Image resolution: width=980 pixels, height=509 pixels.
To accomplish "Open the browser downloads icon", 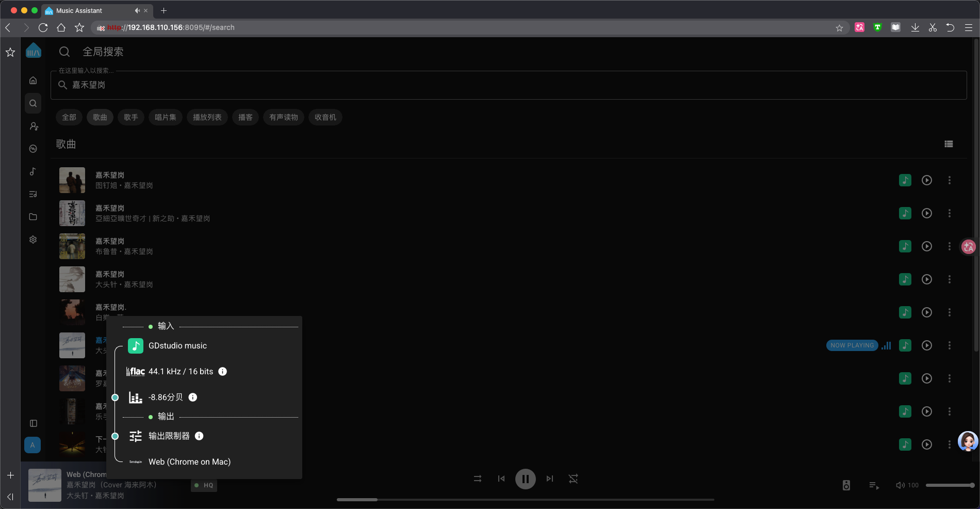I will 915,27.
